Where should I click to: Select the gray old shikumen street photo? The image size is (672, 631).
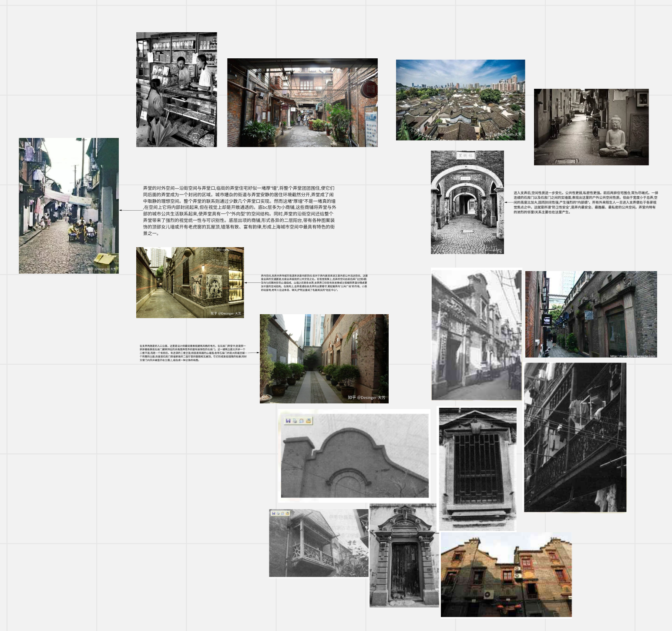click(477, 334)
